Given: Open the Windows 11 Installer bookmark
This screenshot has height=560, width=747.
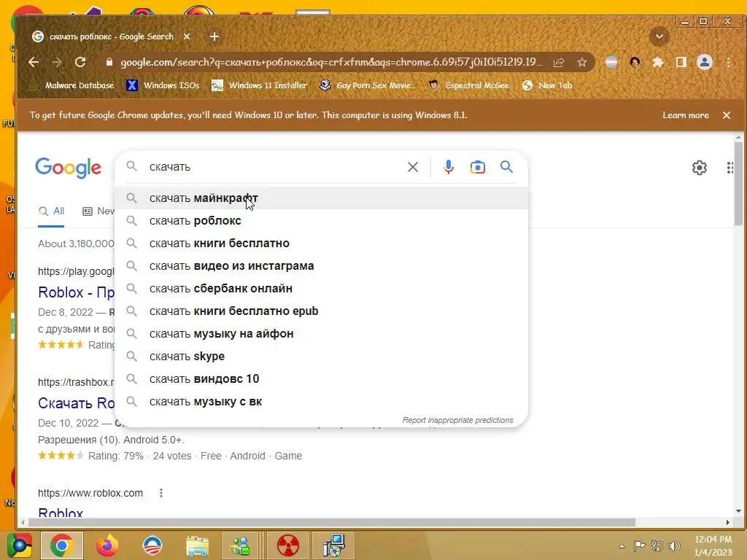Looking at the screenshot, I should coord(260,86).
